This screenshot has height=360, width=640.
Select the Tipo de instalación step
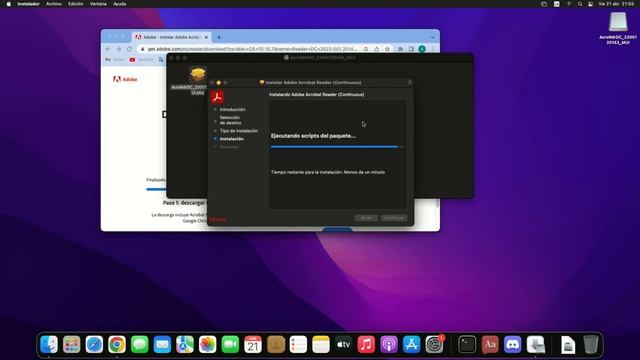tap(239, 131)
